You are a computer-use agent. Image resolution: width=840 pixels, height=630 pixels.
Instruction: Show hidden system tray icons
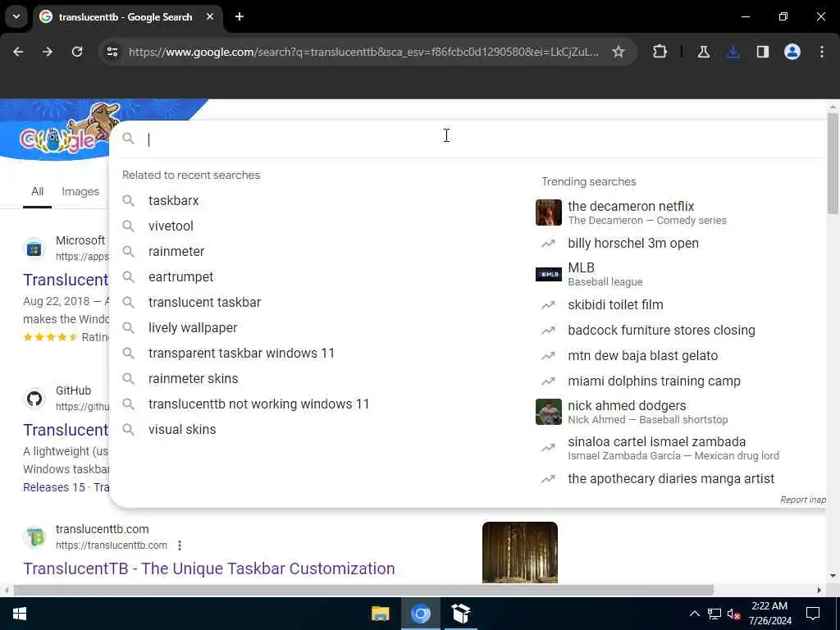(694, 614)
